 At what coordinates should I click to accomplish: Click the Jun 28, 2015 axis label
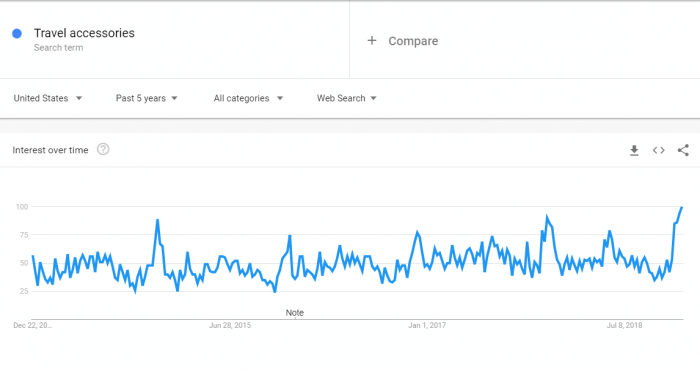point(230,325)
